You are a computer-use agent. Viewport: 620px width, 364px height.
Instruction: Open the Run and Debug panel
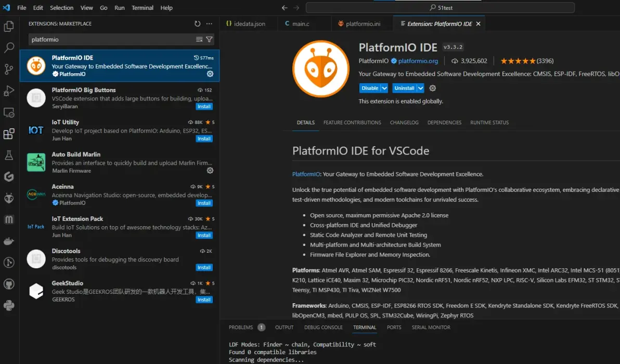pyautogui.click(x=9, y=91)
